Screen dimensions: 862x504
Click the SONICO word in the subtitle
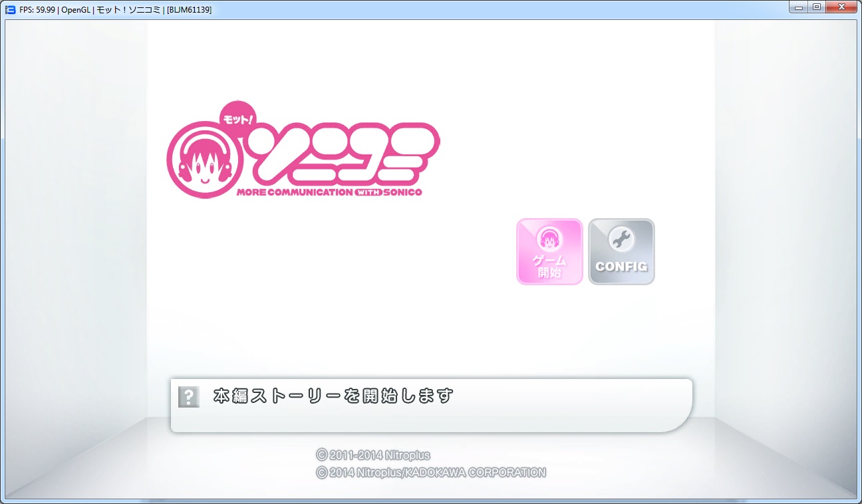click(x=401, y=192)
